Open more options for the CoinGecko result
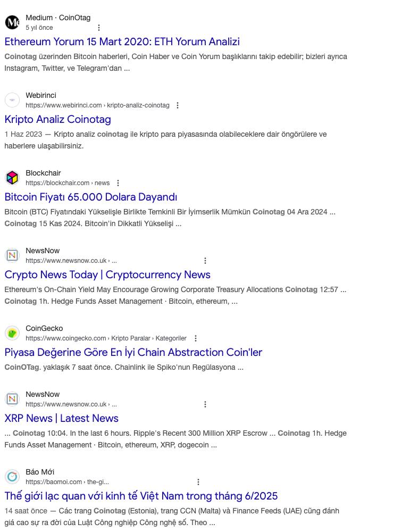 click(196, 338)
